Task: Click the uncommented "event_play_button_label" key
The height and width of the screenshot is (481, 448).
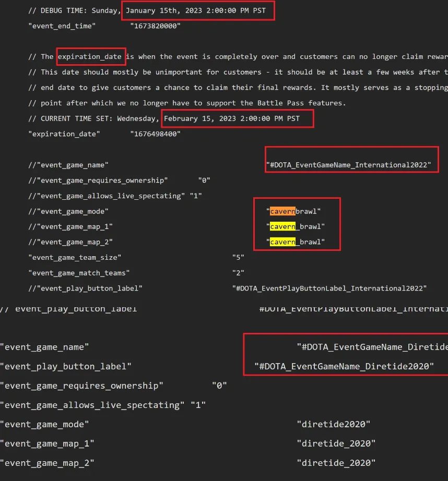Action: 66,367
